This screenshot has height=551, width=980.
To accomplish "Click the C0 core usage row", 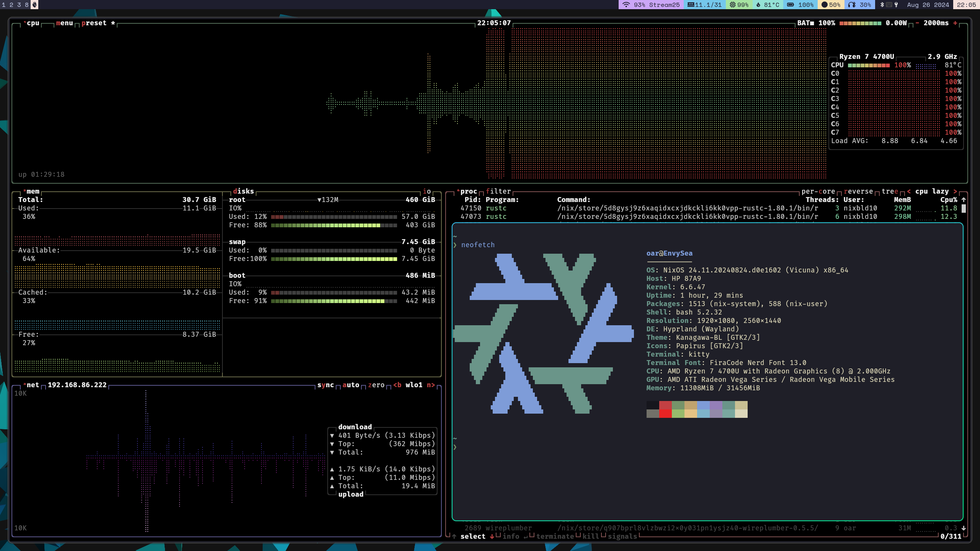I will point(896,73).
